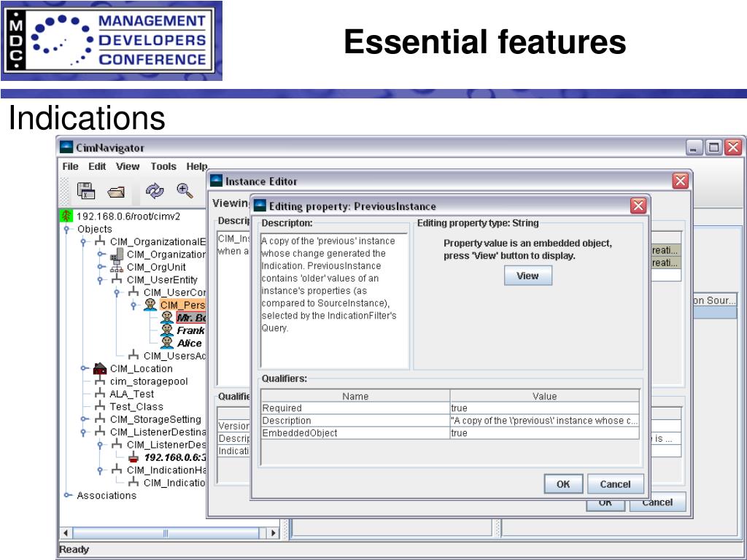
Task: Select the Alice tree item
Action: click(189, 343)
